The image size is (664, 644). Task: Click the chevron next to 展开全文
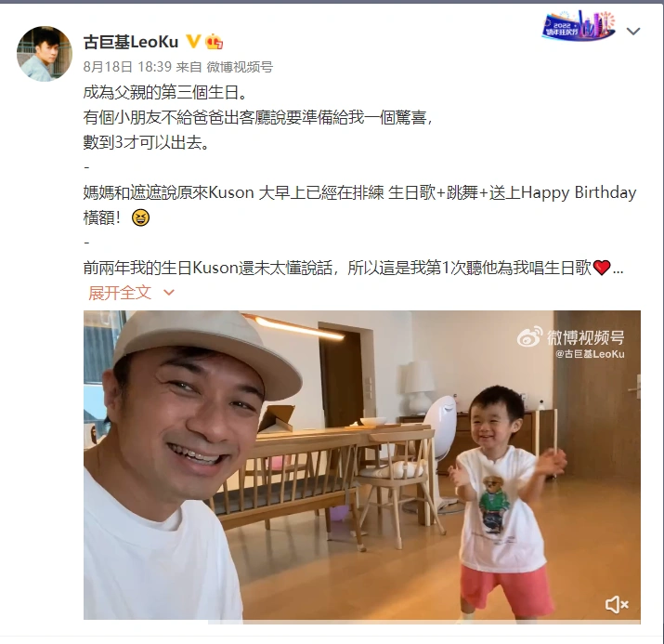[169, 293]
